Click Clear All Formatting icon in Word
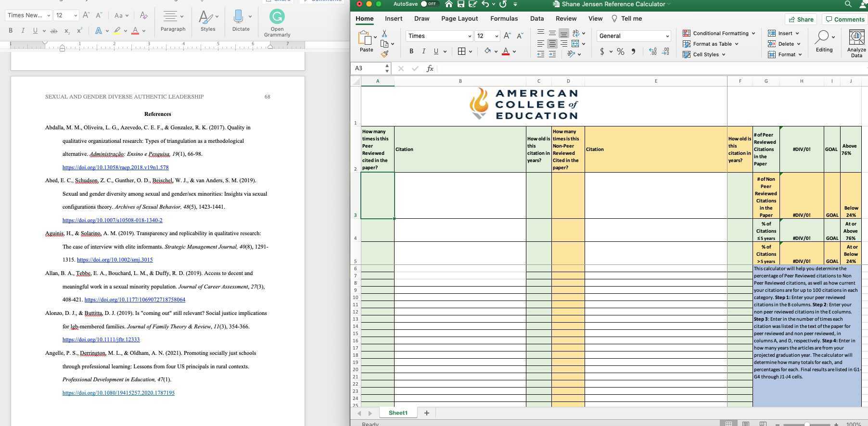This screenshot has width=868, height=426. [143, 15]
